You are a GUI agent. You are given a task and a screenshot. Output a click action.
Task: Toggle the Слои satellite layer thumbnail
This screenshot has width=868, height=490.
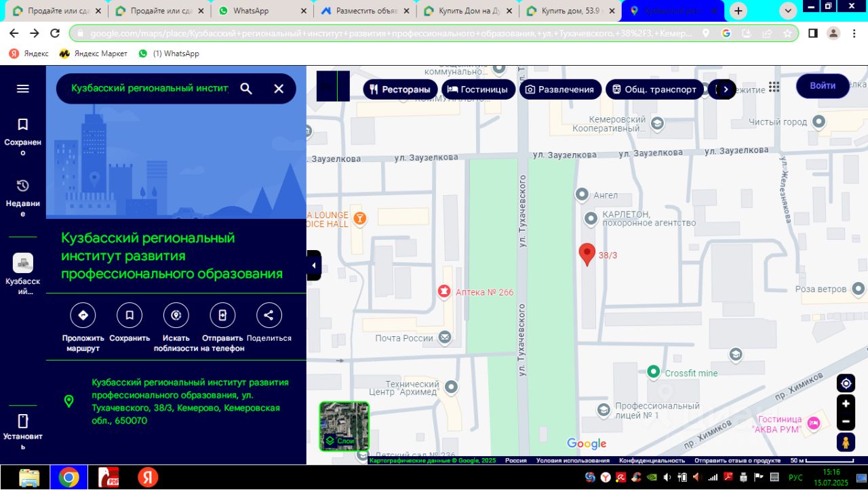coord(344,426)
